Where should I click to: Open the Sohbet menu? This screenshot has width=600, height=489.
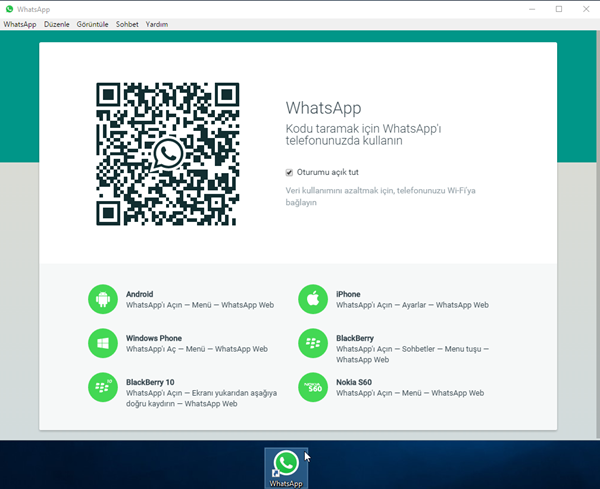(x=127, y=24)
